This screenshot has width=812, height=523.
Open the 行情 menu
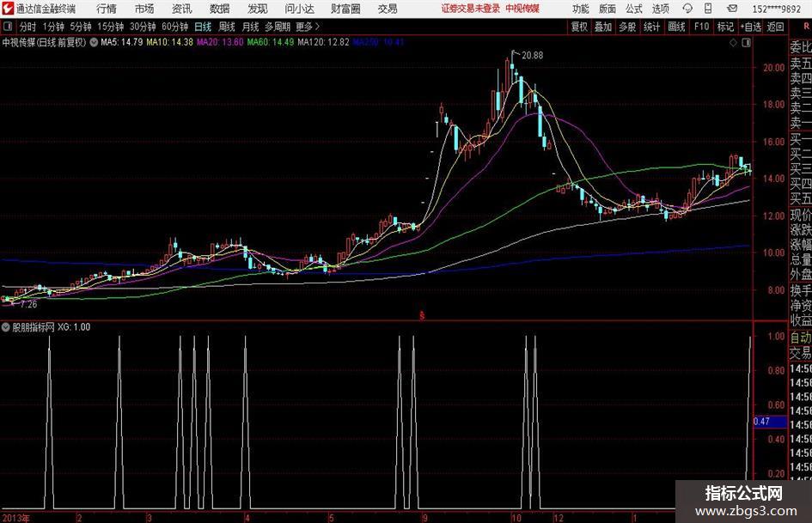point(107,9)
